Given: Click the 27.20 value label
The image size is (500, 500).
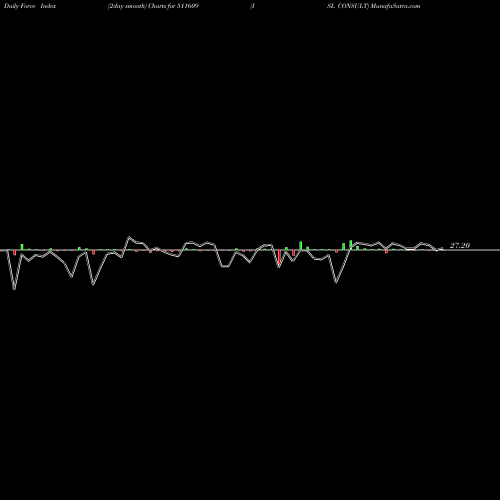Looking at the screenshot, I should [460, 245].
